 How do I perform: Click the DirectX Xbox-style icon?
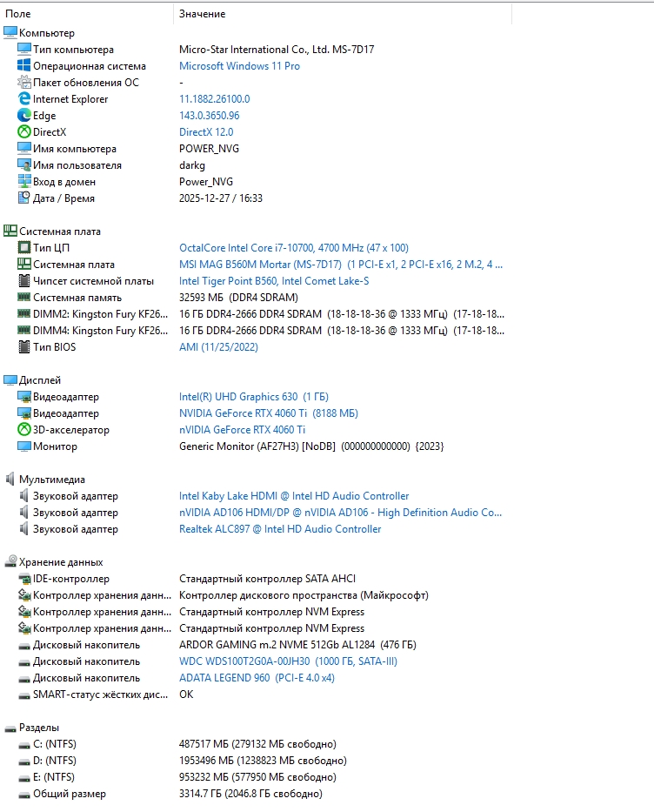pos(23,132)
